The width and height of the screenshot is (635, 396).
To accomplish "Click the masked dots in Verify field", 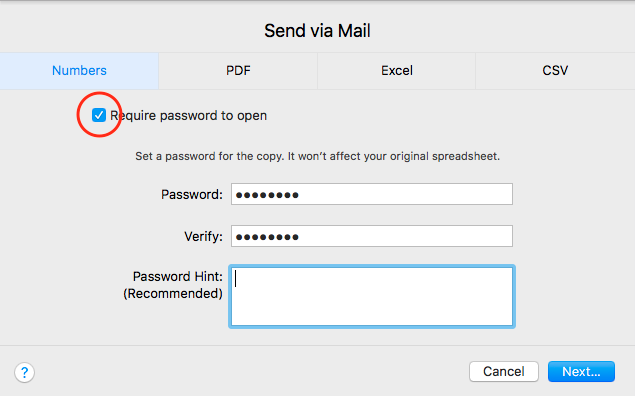I will pyautogui.click(x=267, y=237).
